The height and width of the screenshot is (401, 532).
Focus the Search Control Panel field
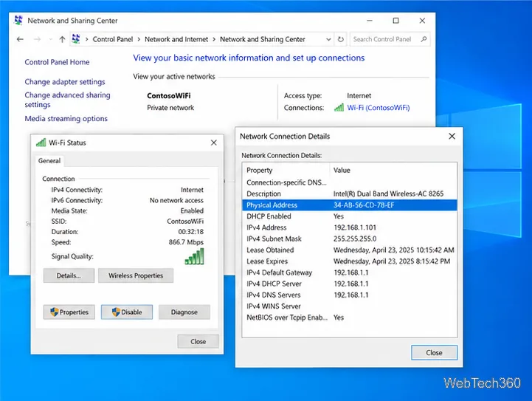pos(390,39)
